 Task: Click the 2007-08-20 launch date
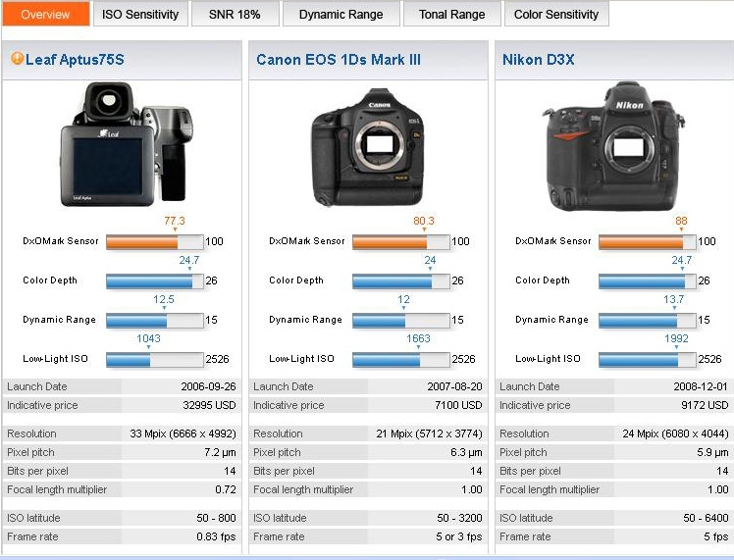point(454,386)
